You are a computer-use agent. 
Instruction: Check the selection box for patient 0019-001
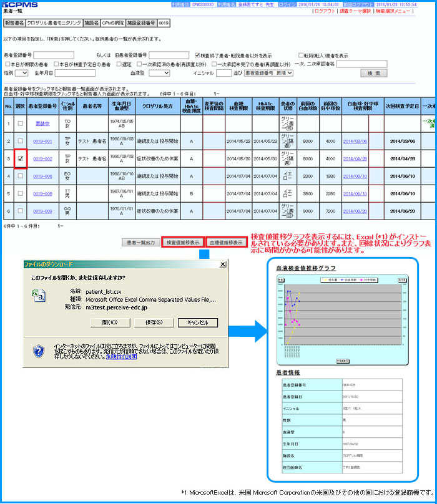coord(21,141)
